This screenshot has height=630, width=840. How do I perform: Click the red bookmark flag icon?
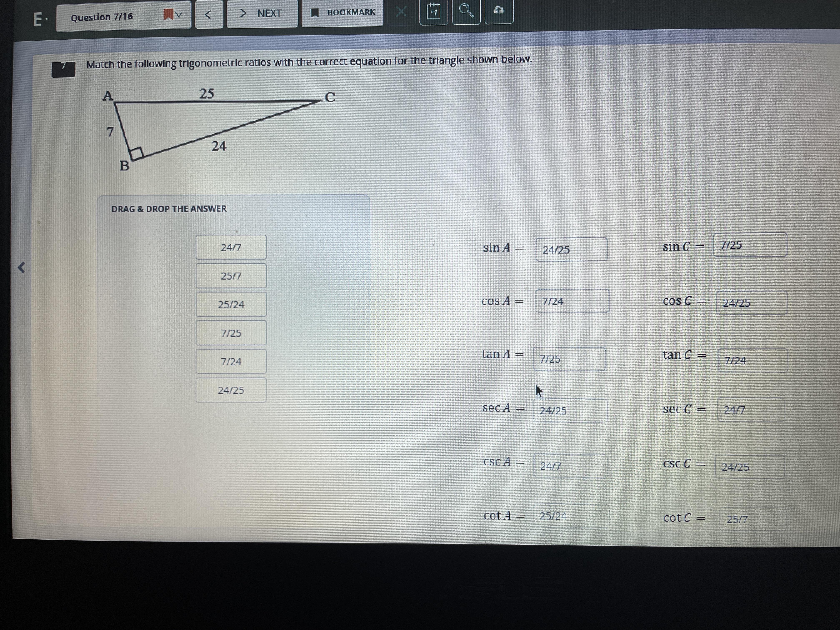click(x=168, y=15)
